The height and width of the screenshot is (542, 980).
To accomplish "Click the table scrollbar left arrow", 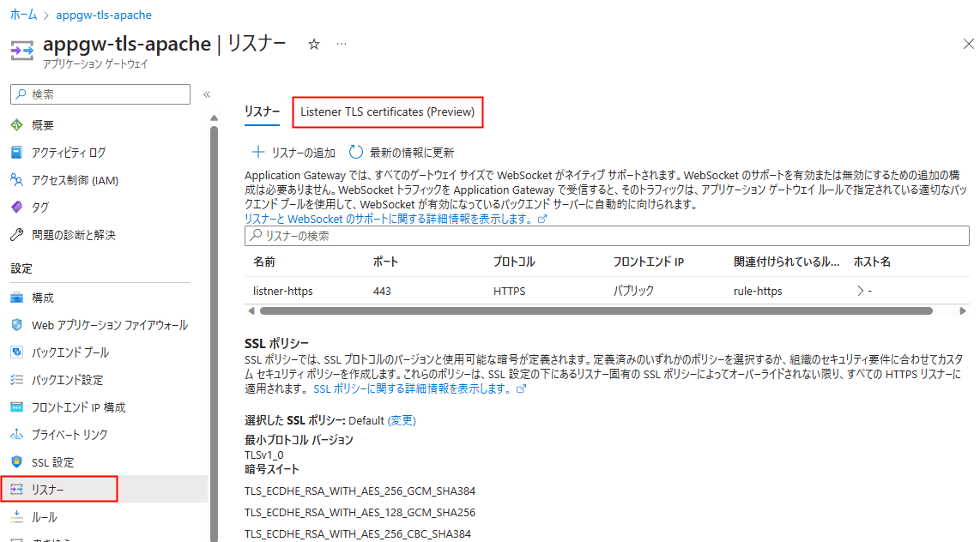I will 251,311.
